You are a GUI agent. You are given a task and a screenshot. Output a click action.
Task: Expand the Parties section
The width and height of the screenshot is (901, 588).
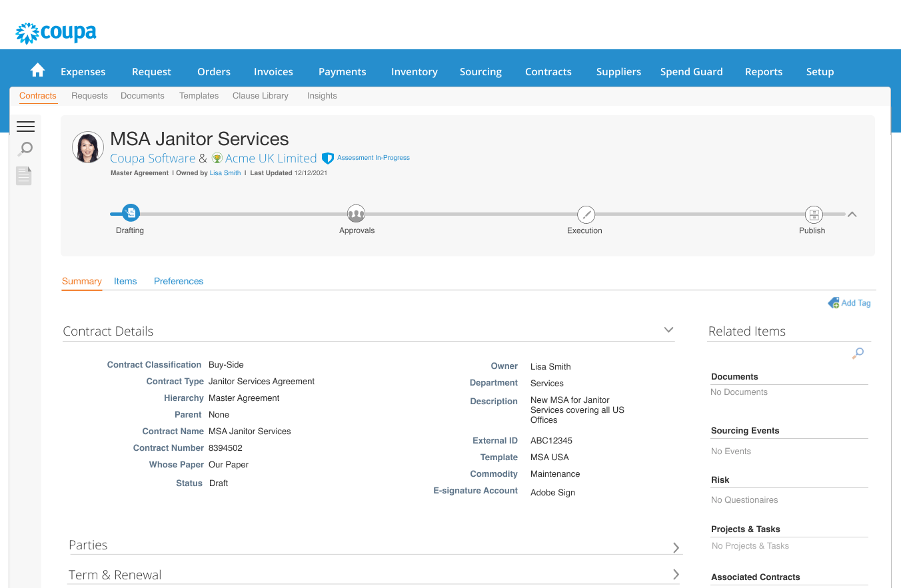pos(676,547)
